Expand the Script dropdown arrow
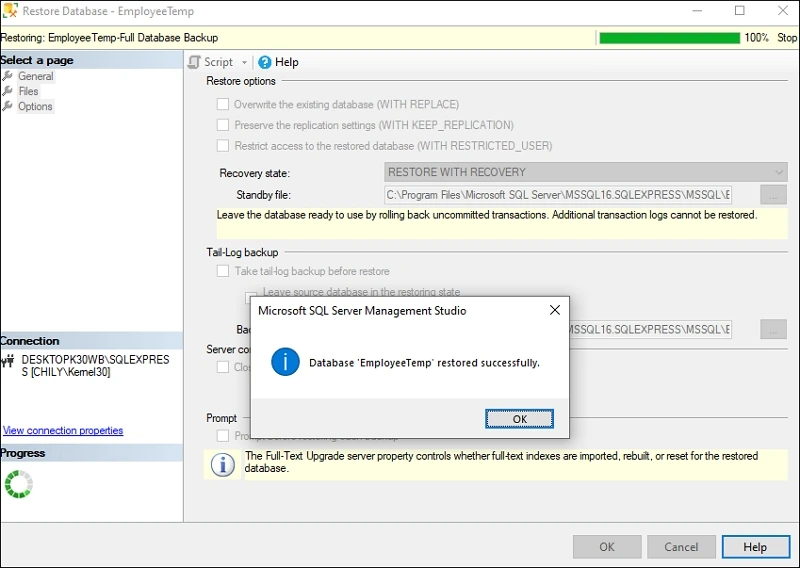This screenshot has height=568, width=800. [244, 62]
